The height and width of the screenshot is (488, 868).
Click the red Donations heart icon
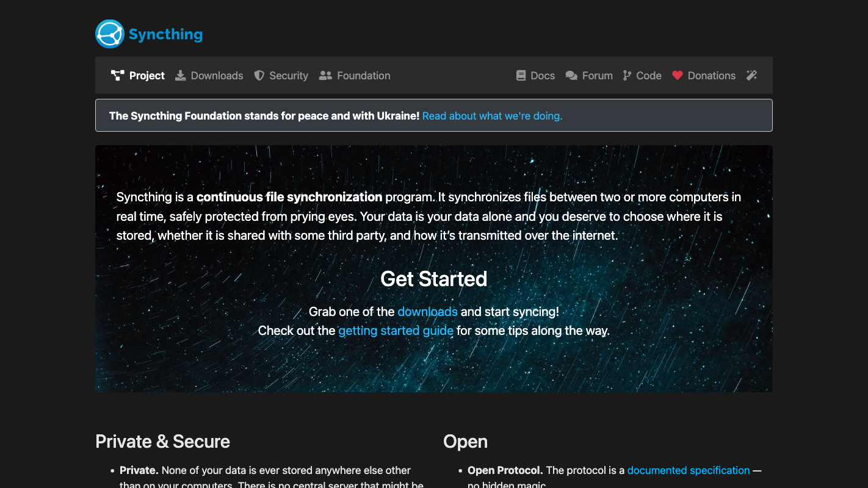point(678,76)
